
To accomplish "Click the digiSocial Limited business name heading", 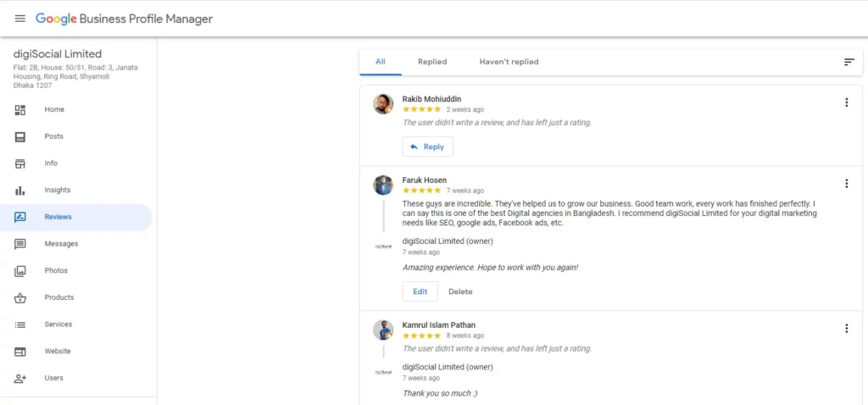I will pos(58,54).
